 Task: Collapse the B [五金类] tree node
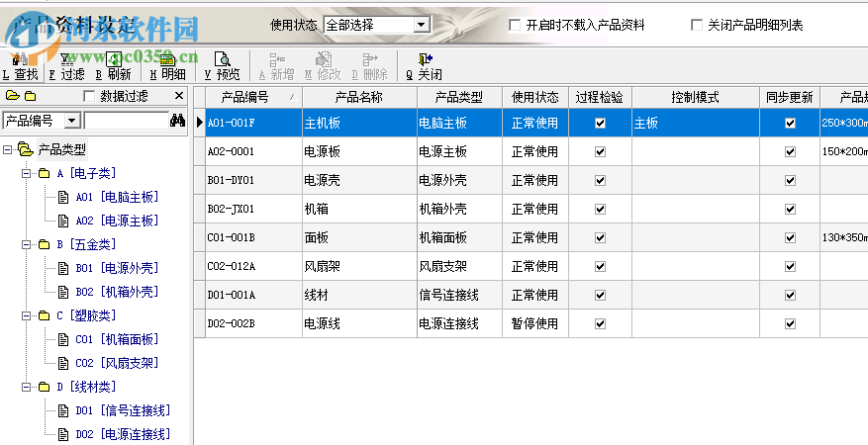pos(26,244)
